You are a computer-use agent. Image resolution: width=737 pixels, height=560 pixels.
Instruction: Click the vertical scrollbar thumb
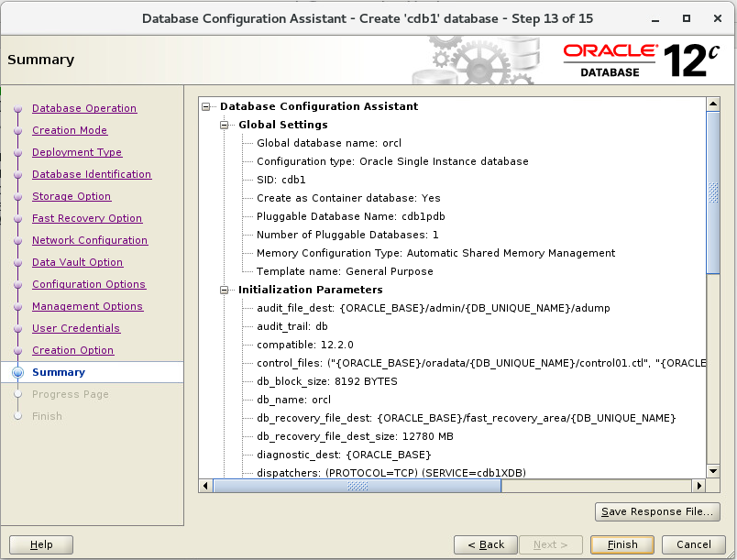pos(713,192)
